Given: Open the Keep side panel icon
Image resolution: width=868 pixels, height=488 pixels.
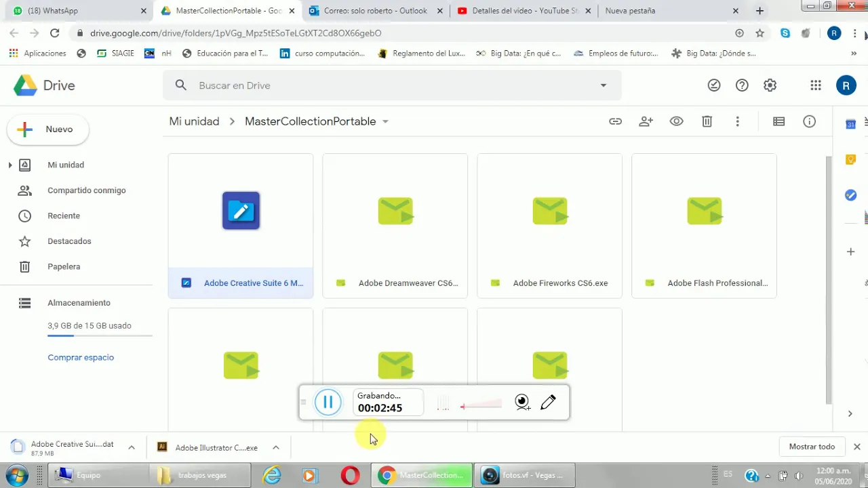Looking at the screenshot, I should [x=850, y=160].
